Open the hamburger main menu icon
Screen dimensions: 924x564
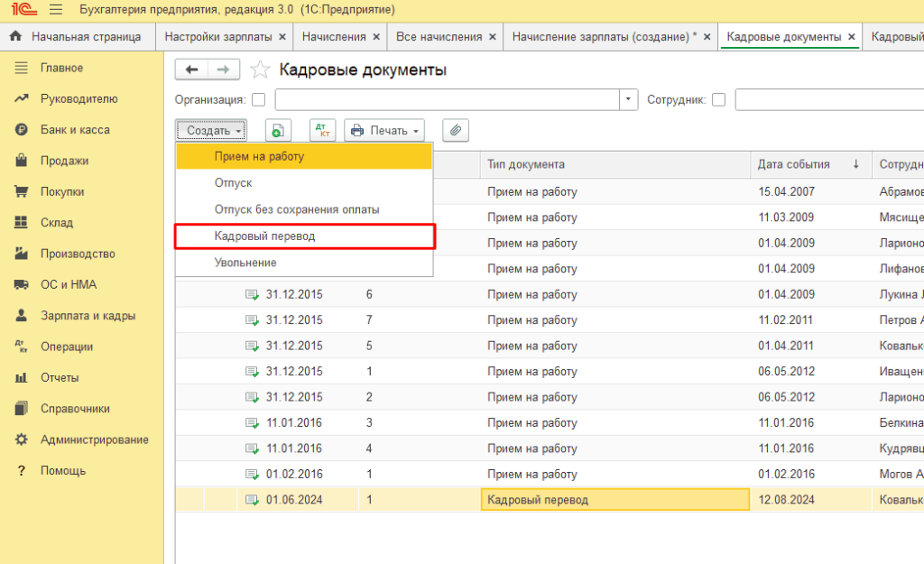click(x=56, y=10)
